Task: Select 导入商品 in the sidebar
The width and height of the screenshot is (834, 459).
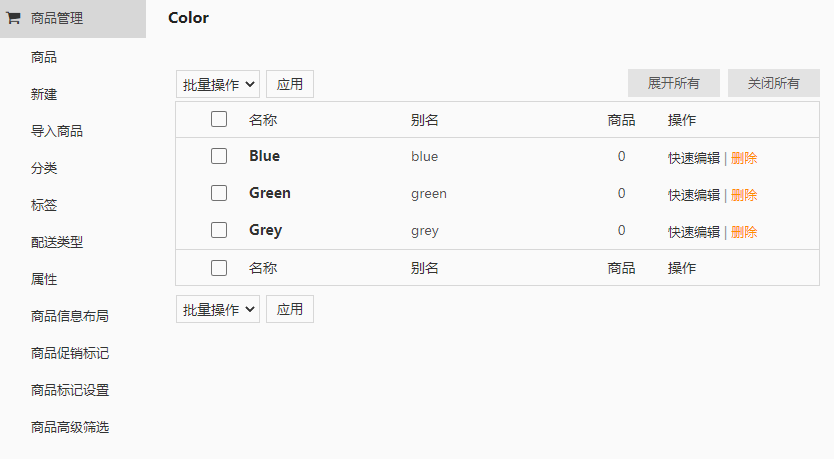Action: (x=57, y=131)
